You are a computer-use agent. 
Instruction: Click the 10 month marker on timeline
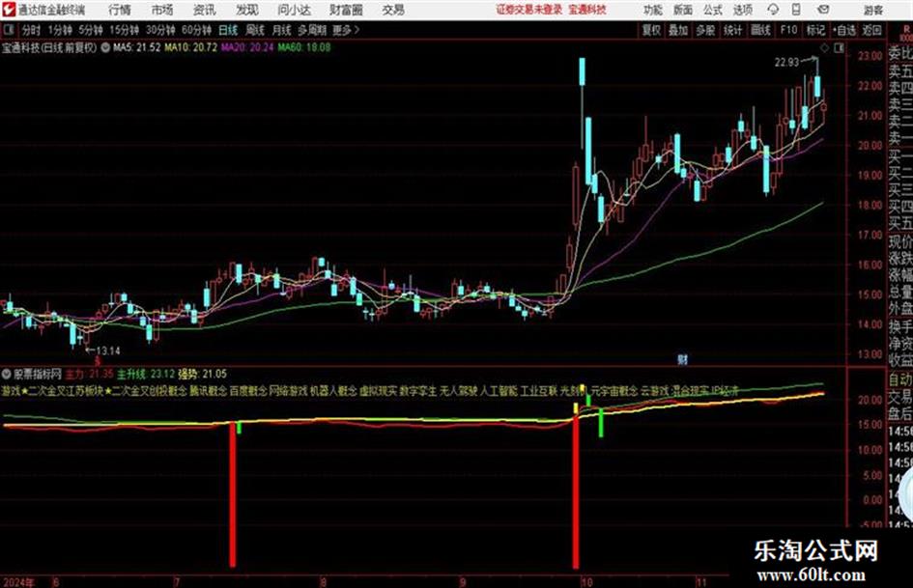pyautogui.click(x=586, y=582)
